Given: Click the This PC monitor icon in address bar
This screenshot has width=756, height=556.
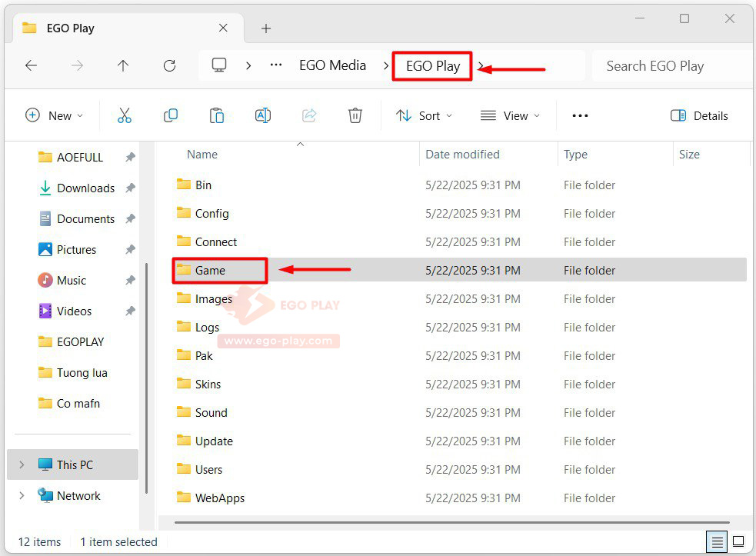Looking at the screenshot, I should pos(219,65).
